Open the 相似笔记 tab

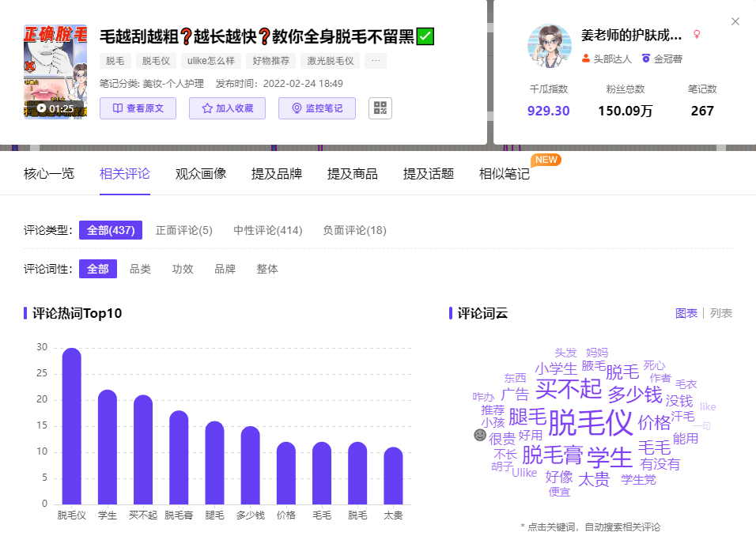pyautogui.click(x=505, y=174)
